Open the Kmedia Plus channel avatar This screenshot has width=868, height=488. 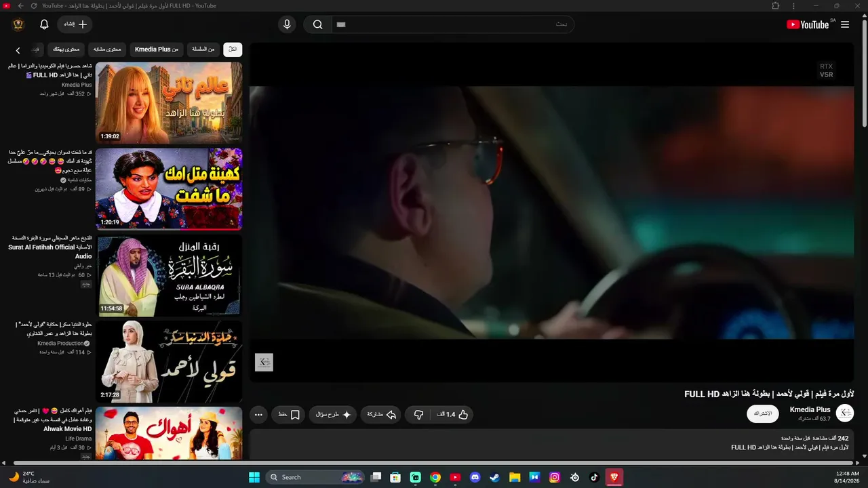click(x=845, y=413)
